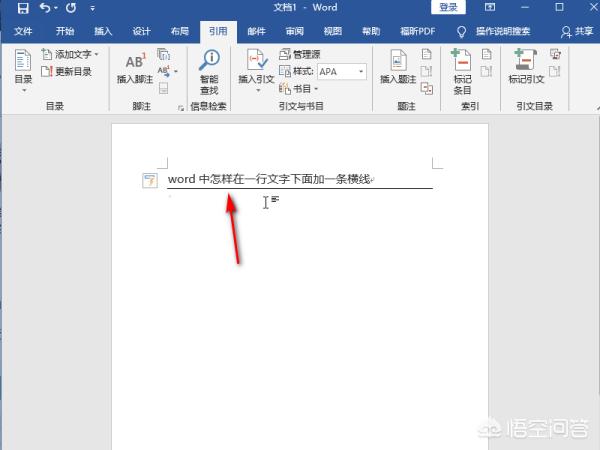This screenshot has height=450, width=600.
Task: Click 更新目录 update table button
Action: click(x=66, y=72)
